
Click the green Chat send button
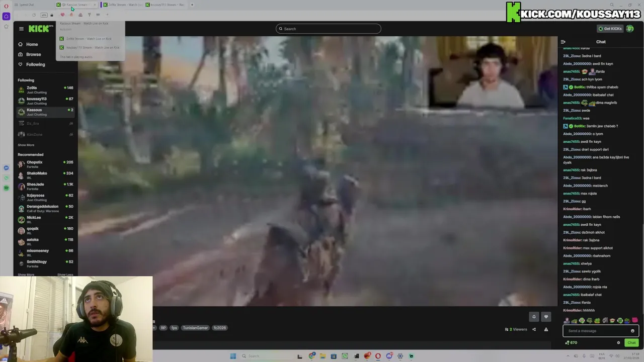point(631,343)
